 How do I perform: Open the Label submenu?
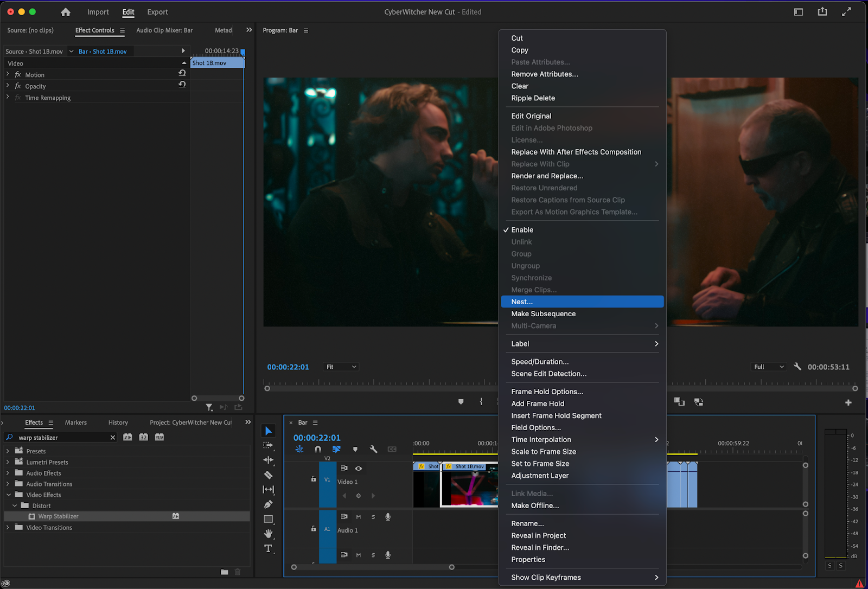click(x=582, y=344)
